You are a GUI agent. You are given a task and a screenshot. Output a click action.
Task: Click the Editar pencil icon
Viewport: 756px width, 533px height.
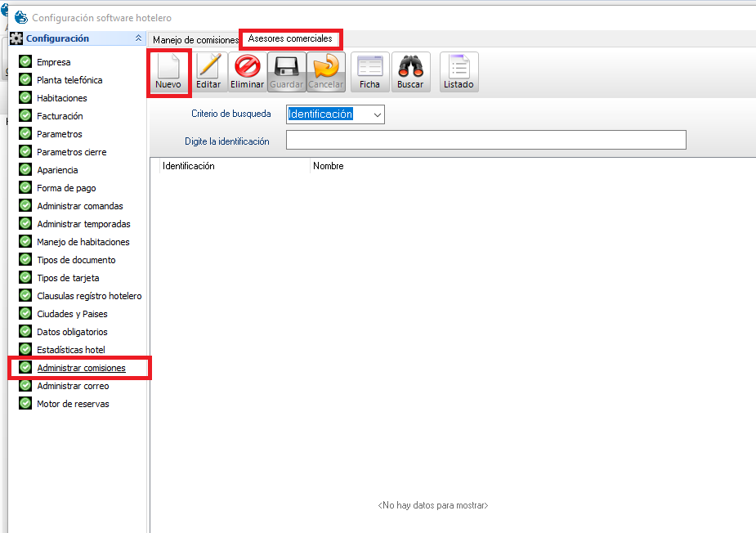tap(208, 72)
